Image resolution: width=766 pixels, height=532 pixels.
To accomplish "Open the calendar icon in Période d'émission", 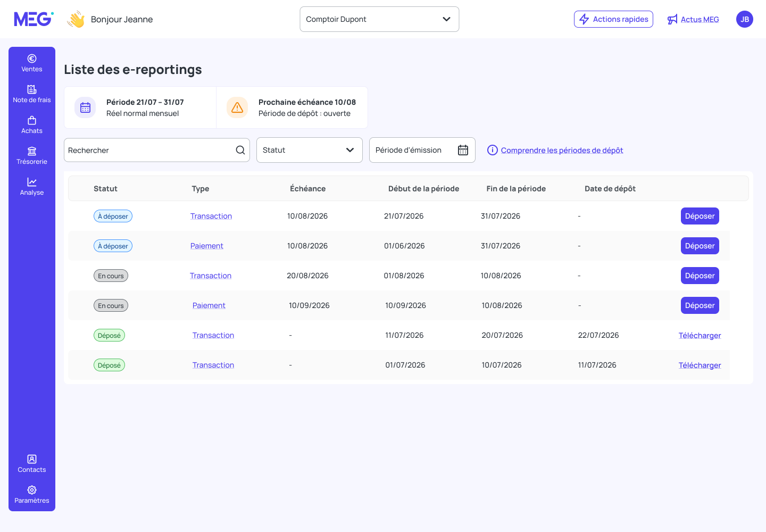I will click(x=463, y=150).
